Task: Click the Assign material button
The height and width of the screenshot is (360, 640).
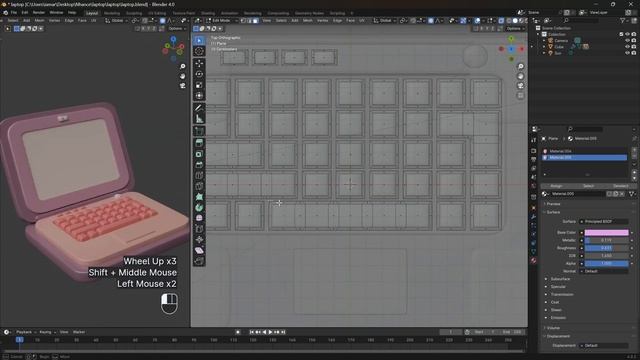Action: click(556, 186)
